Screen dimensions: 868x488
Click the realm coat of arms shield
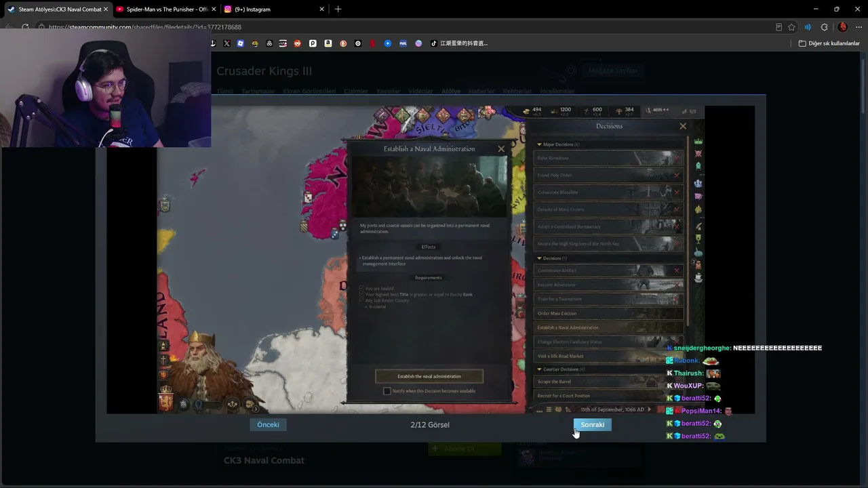(166, 402)
